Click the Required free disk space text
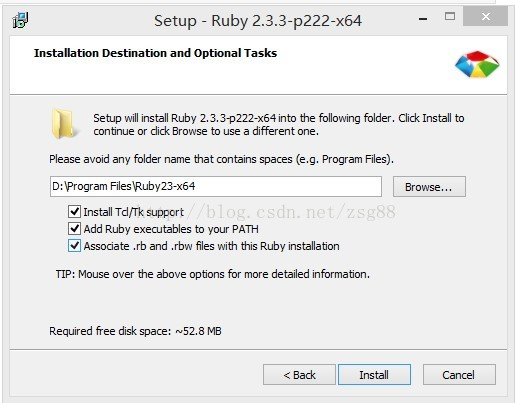This screenshot has height=403, width=515. click(135, 331)
